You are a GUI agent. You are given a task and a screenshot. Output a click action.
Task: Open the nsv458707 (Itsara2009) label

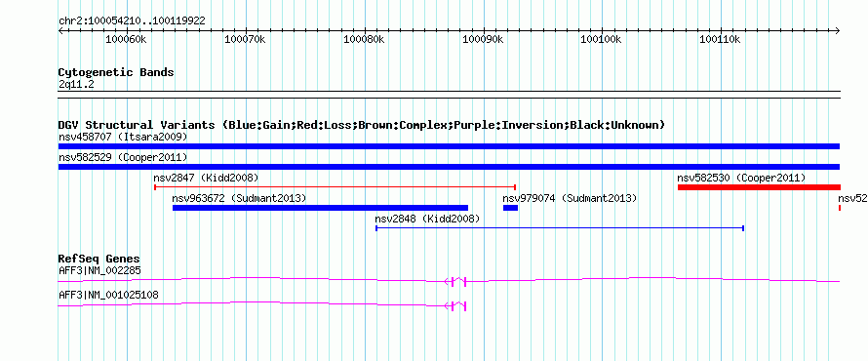[x=123, y=137]
